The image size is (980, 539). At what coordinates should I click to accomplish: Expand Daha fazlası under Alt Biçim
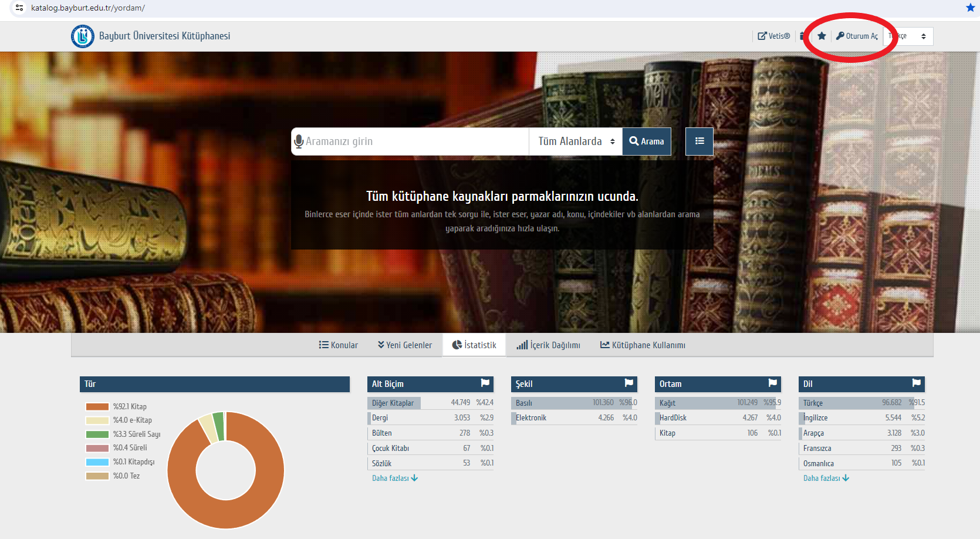coord(394,479)
